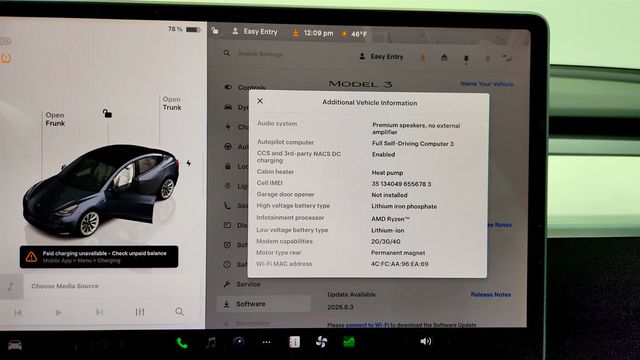Tap the lock icon above the car
640x360 pixels.
107,113
